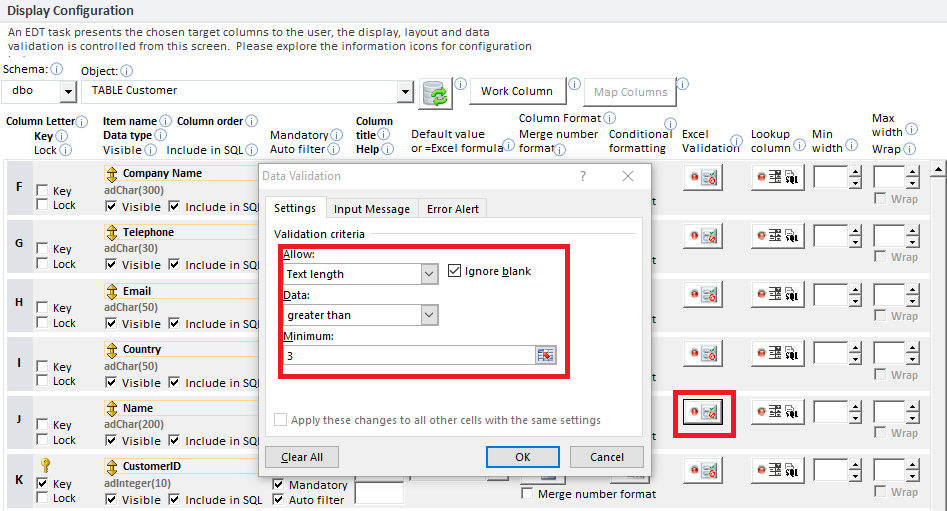
Task: Increase Max width spinner for Country row
Action: pos(913,348)
